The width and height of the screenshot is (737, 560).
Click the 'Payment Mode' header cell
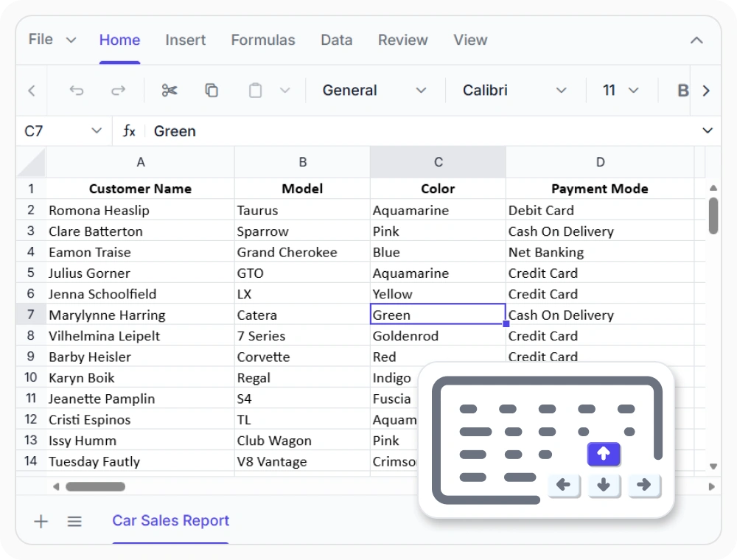[600, 189]
